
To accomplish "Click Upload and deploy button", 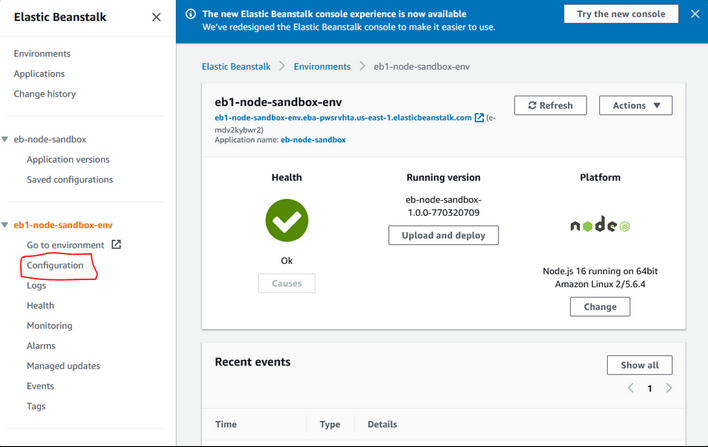I will click(x=443, y=235).
